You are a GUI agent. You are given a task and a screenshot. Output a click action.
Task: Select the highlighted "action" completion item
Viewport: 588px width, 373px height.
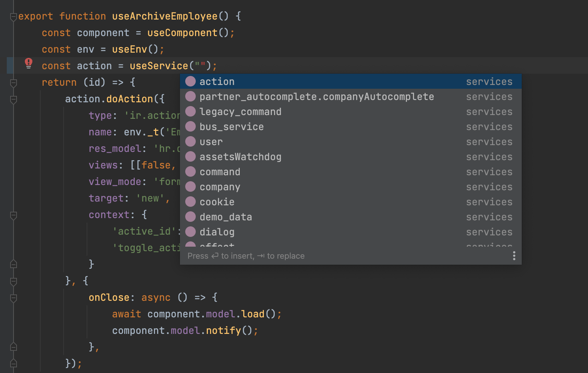218,81
